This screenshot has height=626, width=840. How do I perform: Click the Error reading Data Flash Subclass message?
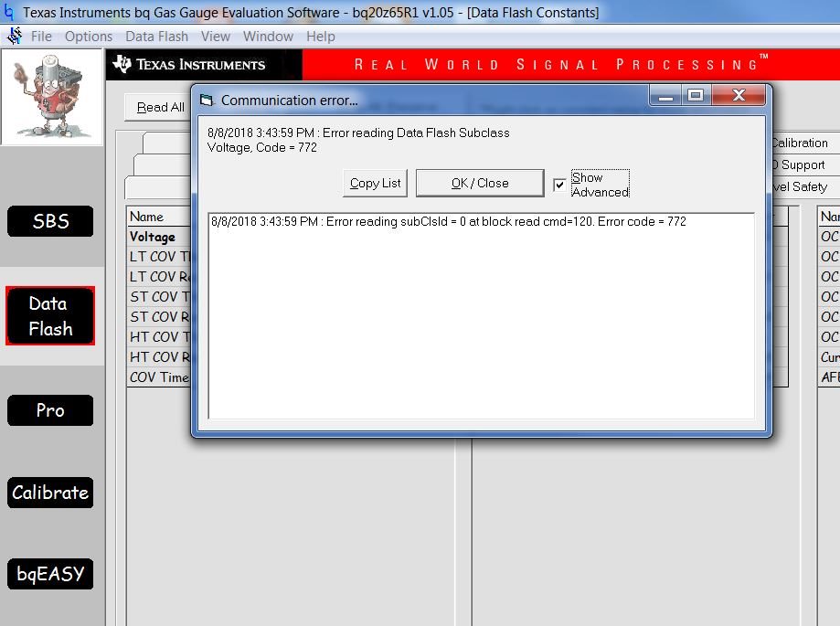(358, 140)
